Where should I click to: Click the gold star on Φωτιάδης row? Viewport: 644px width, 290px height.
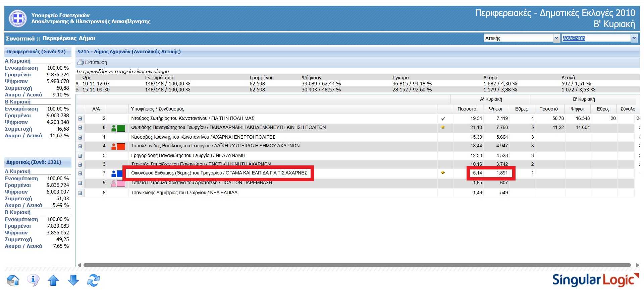click(443, 128)
